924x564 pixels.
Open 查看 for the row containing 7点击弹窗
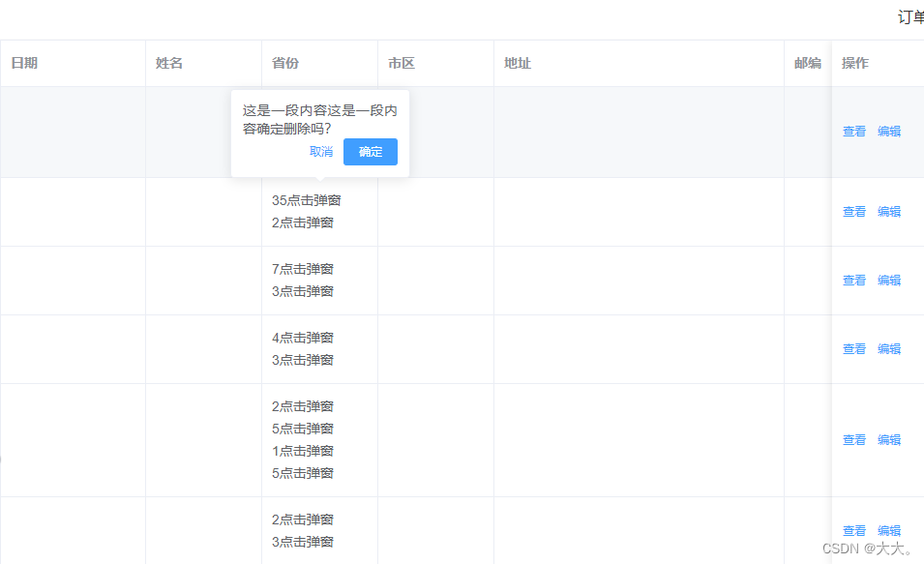[854, 281]
